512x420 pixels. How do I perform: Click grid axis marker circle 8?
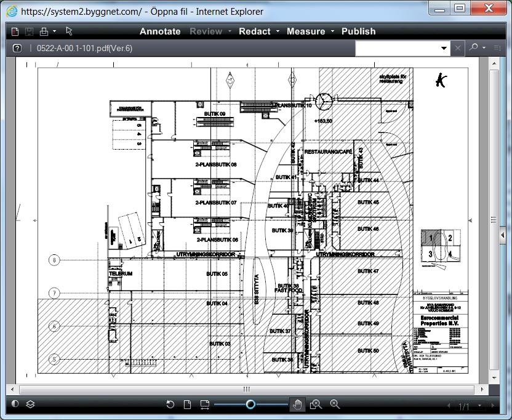click(x=54, y=260)
